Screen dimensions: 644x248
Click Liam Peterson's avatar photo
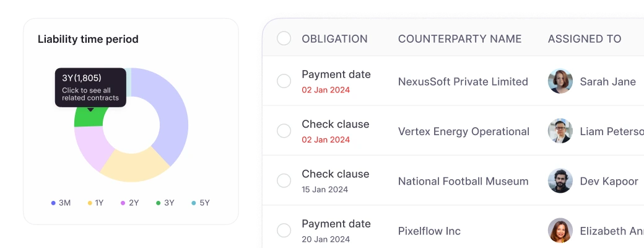tap(560, 131)
